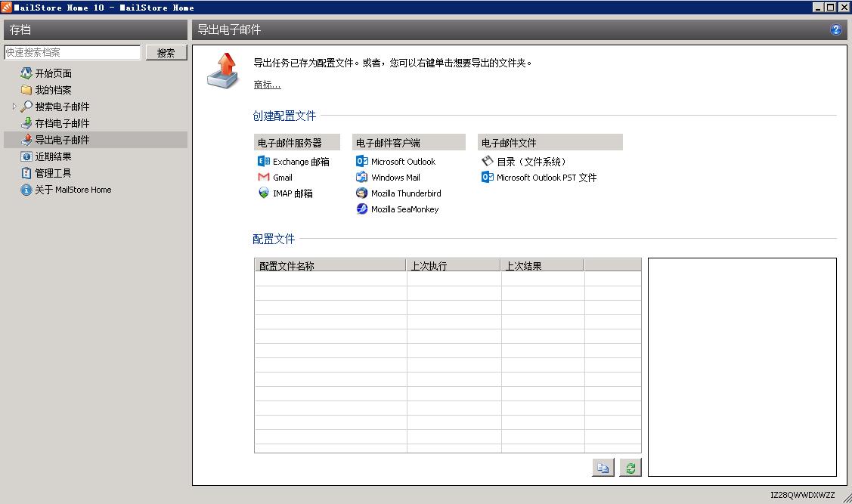Sort by 上次执行 column header

coord(453,265)
